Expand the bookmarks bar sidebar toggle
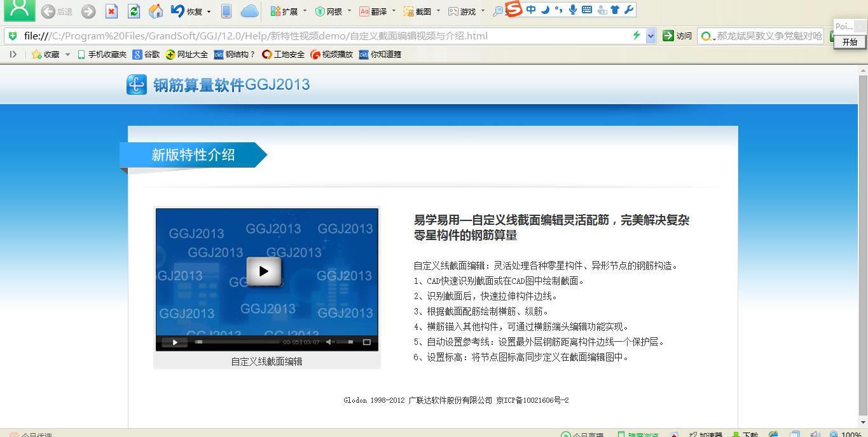Screen dimensions: 868x437 13,55
